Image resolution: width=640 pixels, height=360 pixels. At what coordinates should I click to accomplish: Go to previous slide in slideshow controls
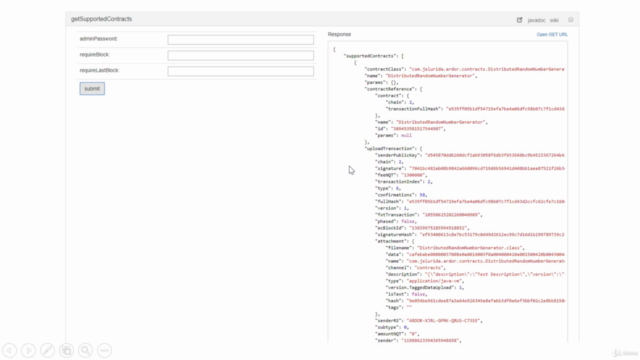point(9,351)
